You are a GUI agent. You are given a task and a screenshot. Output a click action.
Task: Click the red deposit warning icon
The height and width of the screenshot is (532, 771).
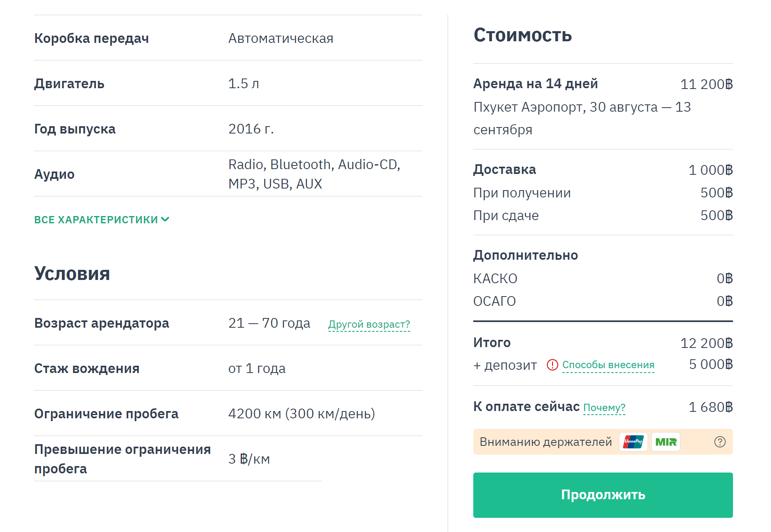pos(552,365)
